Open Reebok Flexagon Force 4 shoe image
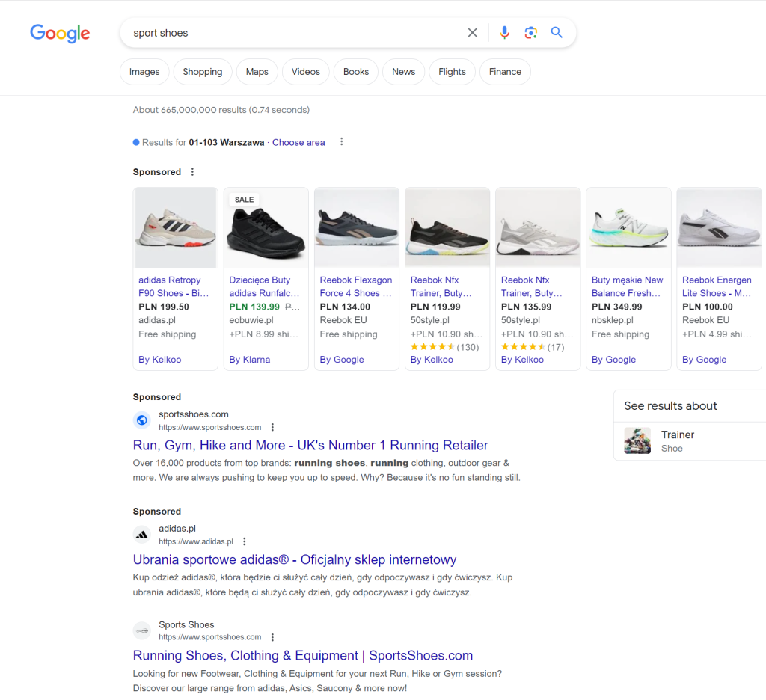766x700 pixels. (357, 228)
